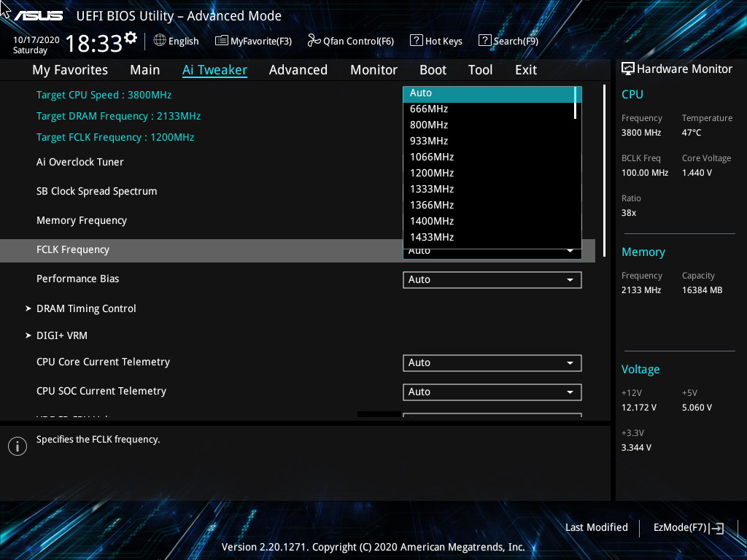Click Target FCLK Frequency : 1200MHz text

(115, 138)
